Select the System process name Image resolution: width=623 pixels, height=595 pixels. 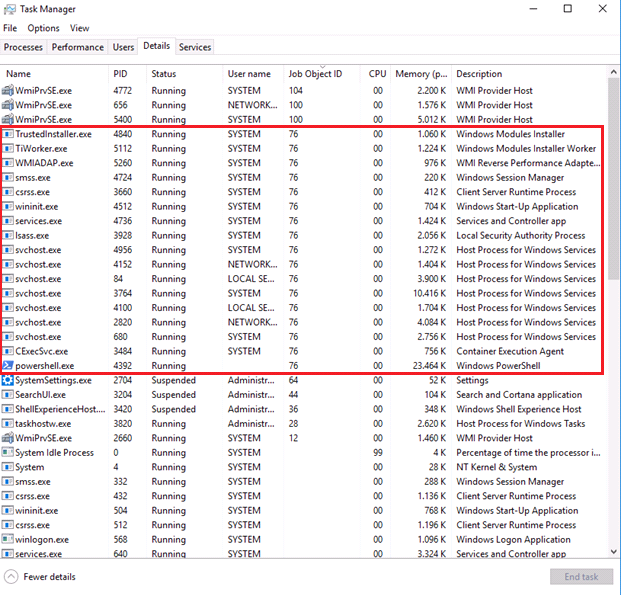click(x=29, y=467)
